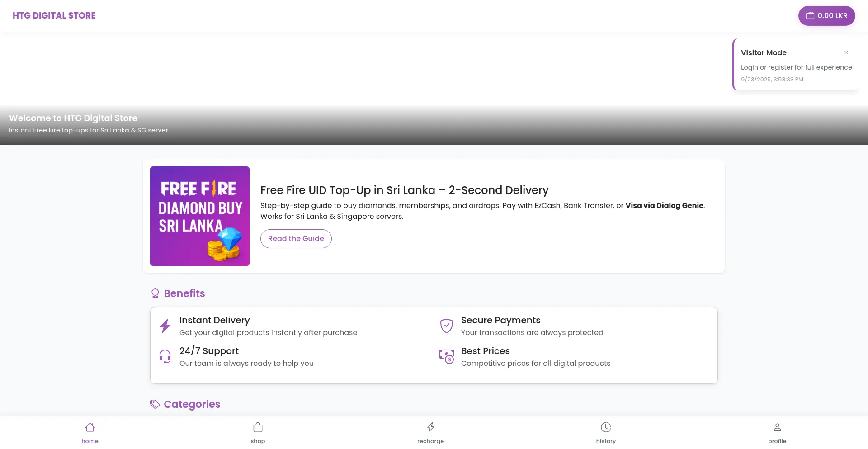The width and height of the screenshot is (868, 449).
Task: Click the HTG DIGITAL STORE logo link
Action: tap(54, 16)
